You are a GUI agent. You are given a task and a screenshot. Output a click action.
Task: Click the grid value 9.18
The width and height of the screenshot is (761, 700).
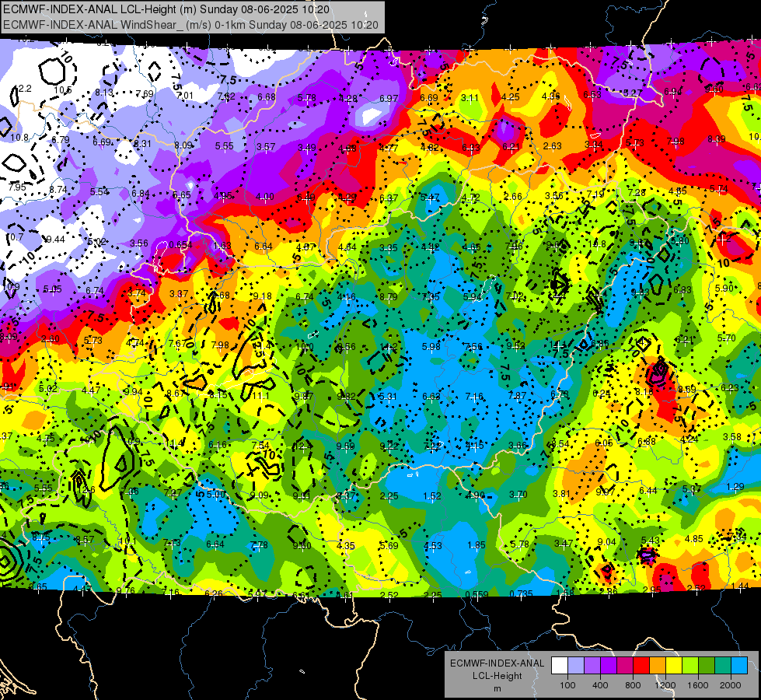263,296
